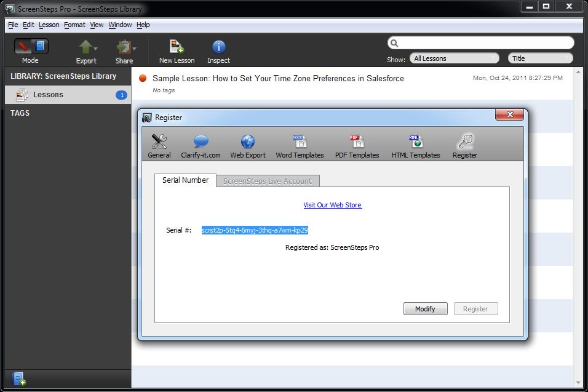Select the Sample Lesson Salesforce row
Image resolution: width=588 pixels, height=392 pixels.
tap(352, 84)
